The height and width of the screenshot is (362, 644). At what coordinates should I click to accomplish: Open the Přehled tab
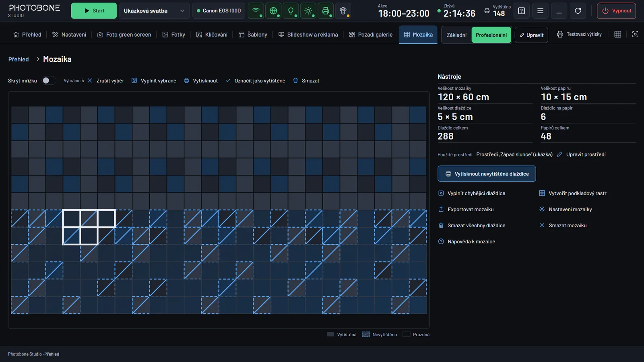[x=27, y=35]
